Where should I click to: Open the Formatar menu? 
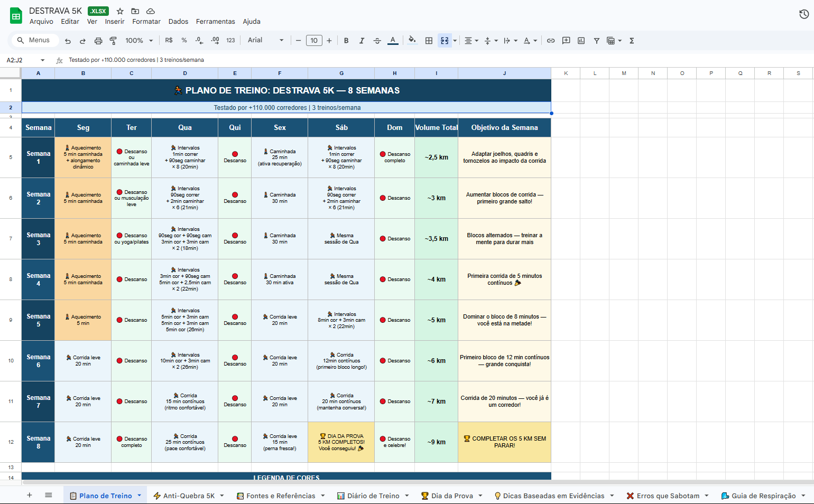coord(146,22)
